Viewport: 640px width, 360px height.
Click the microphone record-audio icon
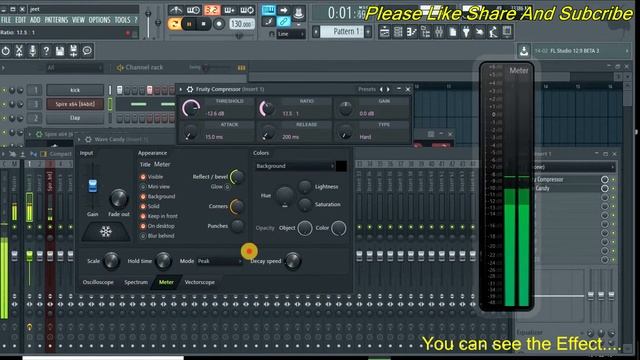pyautogui.click(x=33, y=51)
